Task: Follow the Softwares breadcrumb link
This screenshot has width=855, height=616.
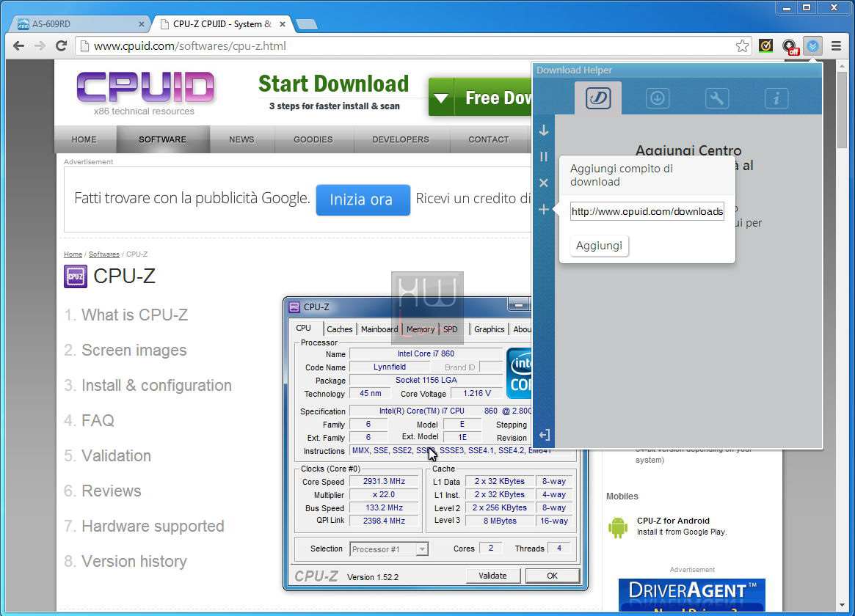Action: tap(104, 254)
